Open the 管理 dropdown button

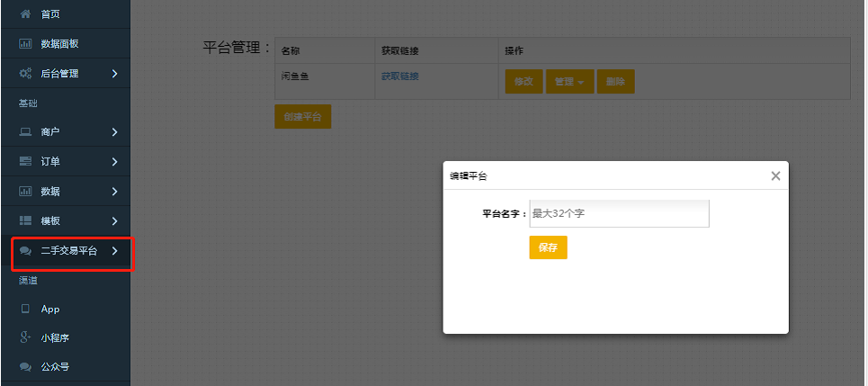pos(568,82)
